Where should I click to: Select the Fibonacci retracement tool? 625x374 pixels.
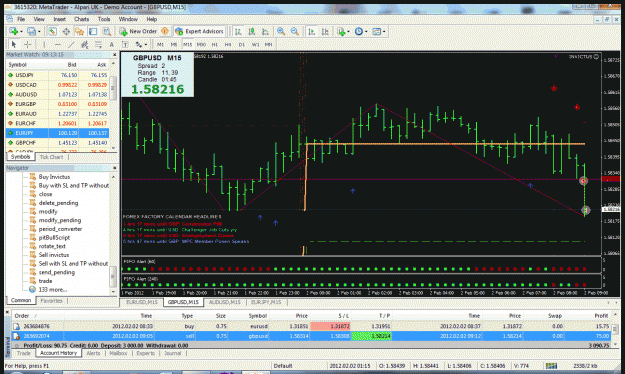pos(98,44)
